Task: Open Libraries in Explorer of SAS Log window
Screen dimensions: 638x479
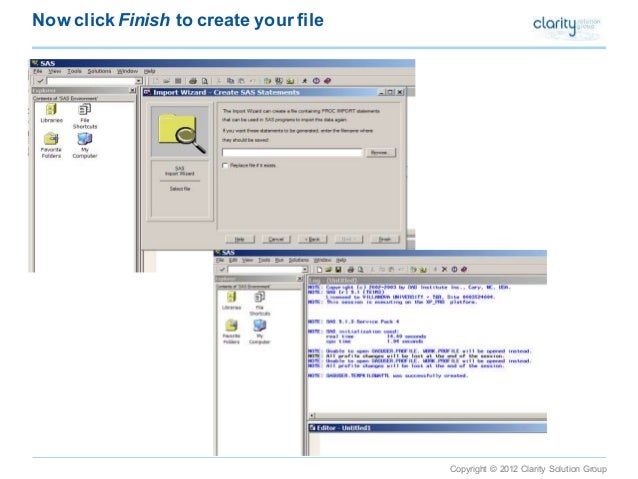Action: point(232,300)
